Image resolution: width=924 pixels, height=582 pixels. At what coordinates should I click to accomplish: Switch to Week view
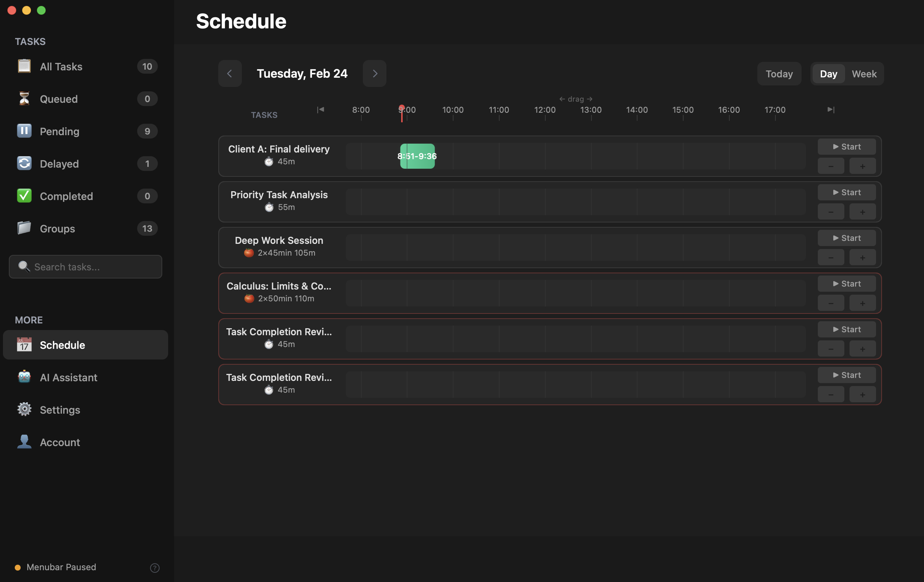[x=864, y=74]
